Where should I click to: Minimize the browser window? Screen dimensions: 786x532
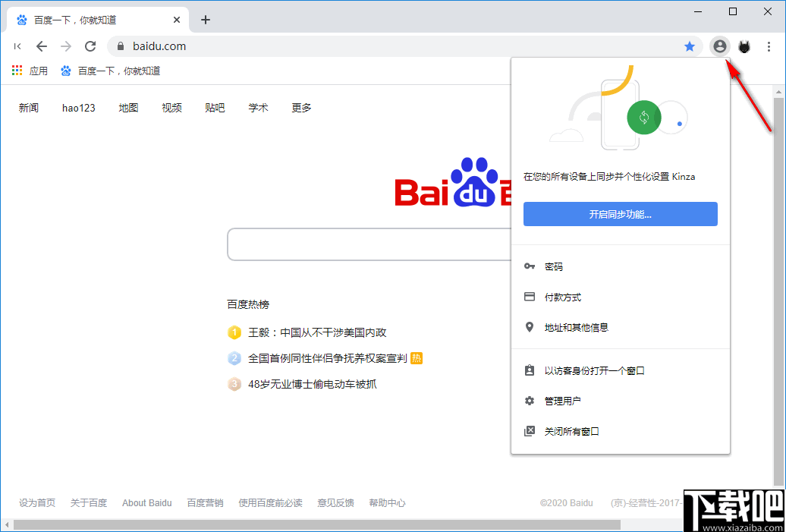pyautogui.click(x=698, y=12)
